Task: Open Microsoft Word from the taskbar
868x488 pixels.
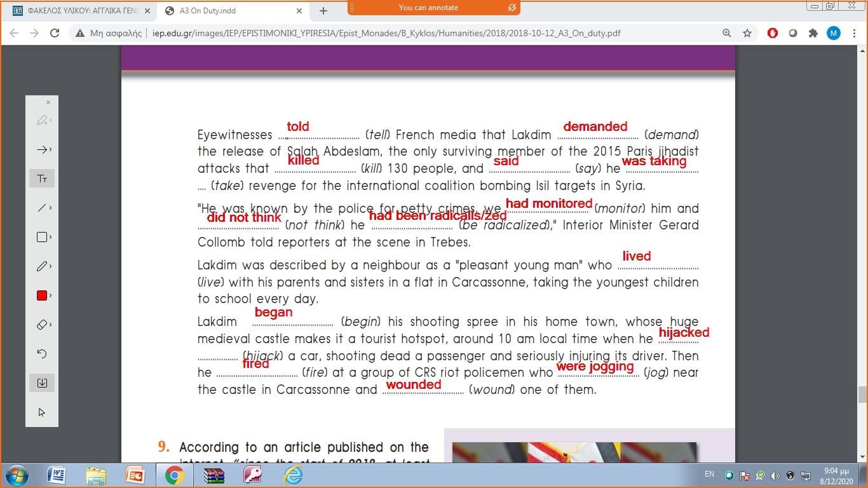Action: coord(56,475)
